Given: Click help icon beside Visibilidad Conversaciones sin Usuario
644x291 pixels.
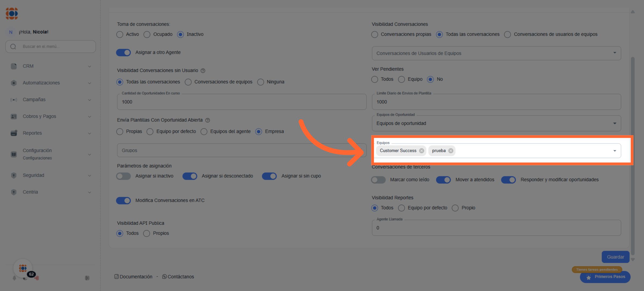Looking at the screenshot, I should point(203,71).
